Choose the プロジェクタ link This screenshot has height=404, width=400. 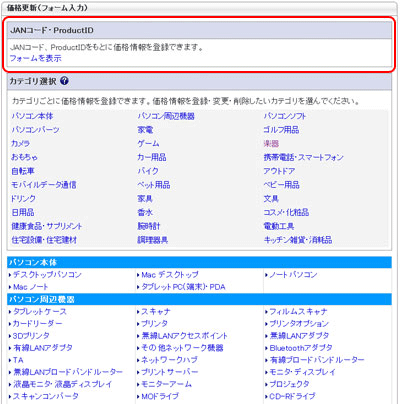click(x=289, y=384)
